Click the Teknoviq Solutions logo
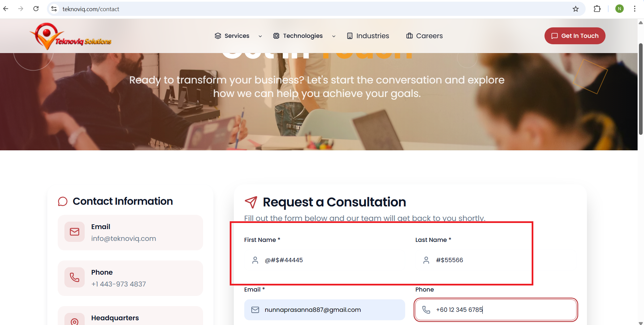The width and height of the screenshot is (644, 325). pyautogui.click(x=71, y=36)
